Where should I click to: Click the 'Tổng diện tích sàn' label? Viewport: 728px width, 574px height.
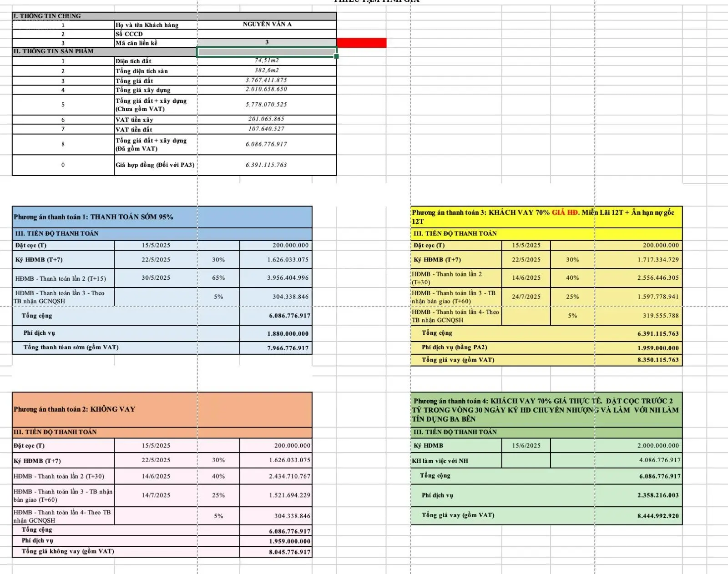click(156, 71)
